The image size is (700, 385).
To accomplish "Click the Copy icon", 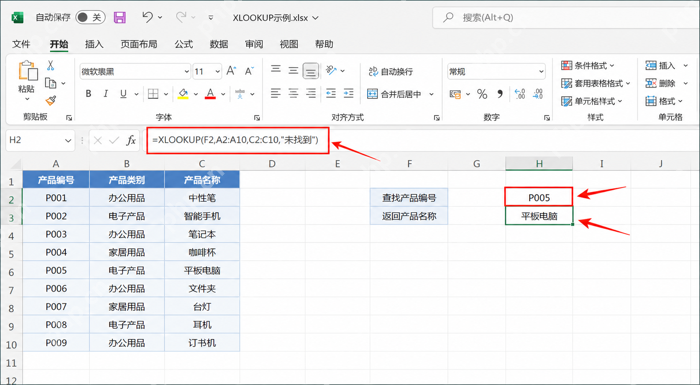I will (50, 83).
